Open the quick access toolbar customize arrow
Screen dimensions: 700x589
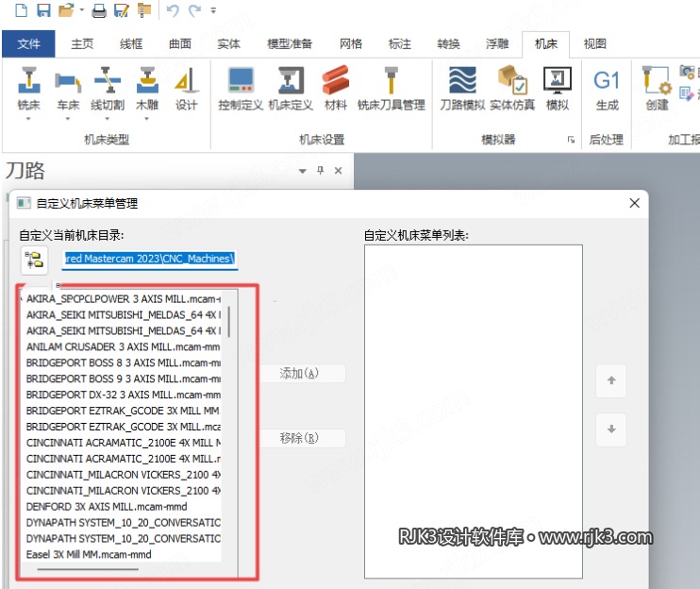tap(213, 9)
